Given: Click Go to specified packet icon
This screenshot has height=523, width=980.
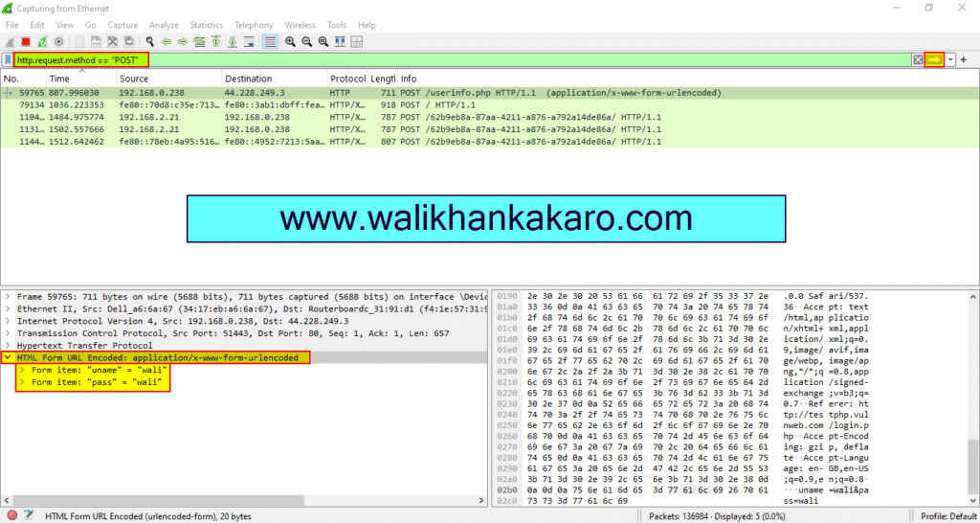Looking at the screenshot, I should tap(199, 42).
